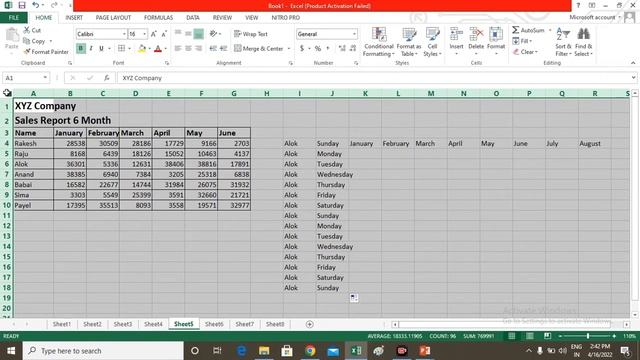This screenshot has width=640, height=360.
Task: Click the Orientation text angle icon
Action: coord(213,34)
